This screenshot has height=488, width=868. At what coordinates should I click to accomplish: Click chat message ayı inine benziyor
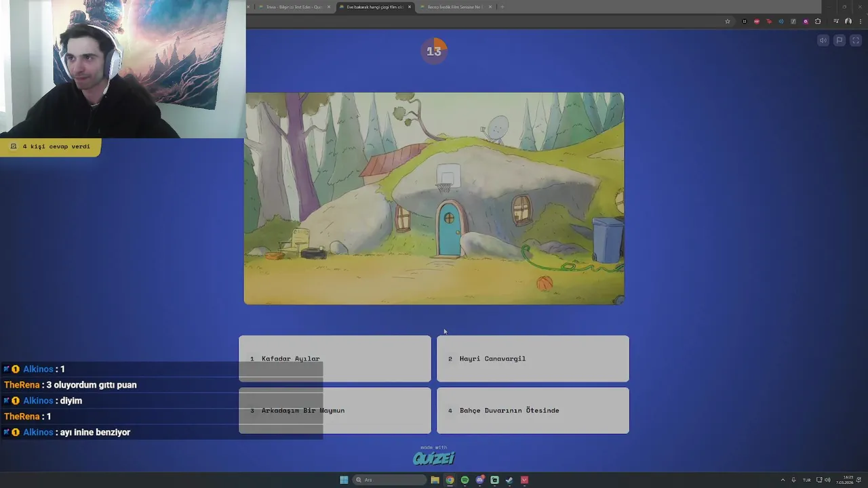(95, 432)
